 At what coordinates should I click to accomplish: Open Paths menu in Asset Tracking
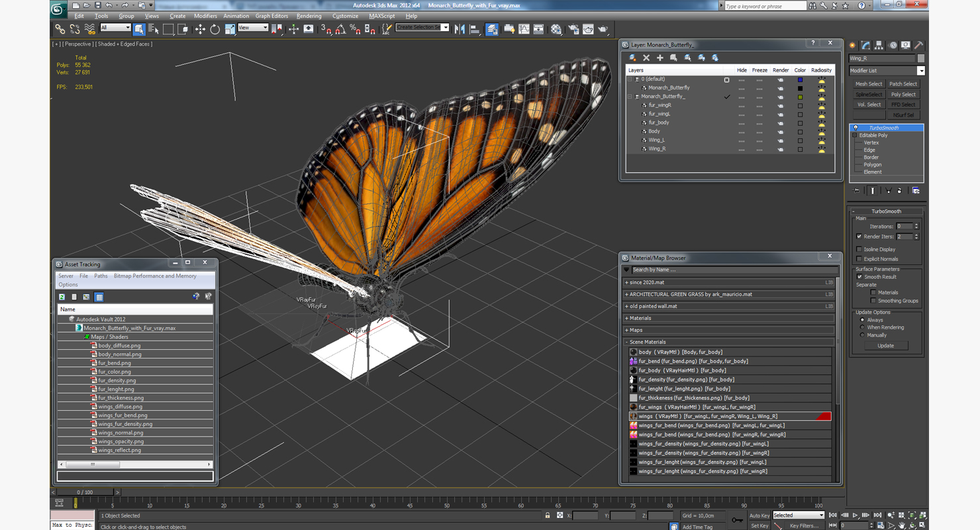pyautogui.click(x=101, y=276)
